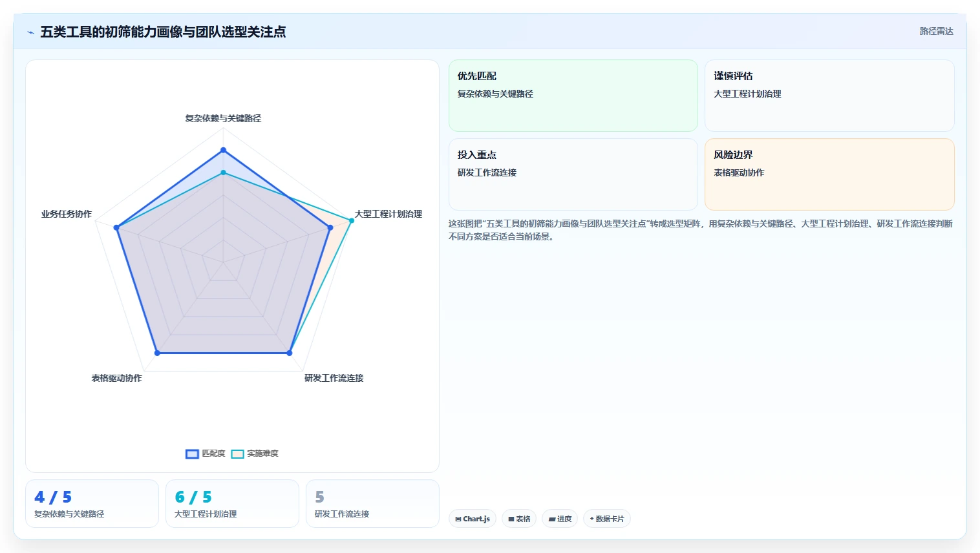Click the 大型工程计划治理 radar axis label
The width and height of the screenshot is (980, 553).
(x=388, y=214)
